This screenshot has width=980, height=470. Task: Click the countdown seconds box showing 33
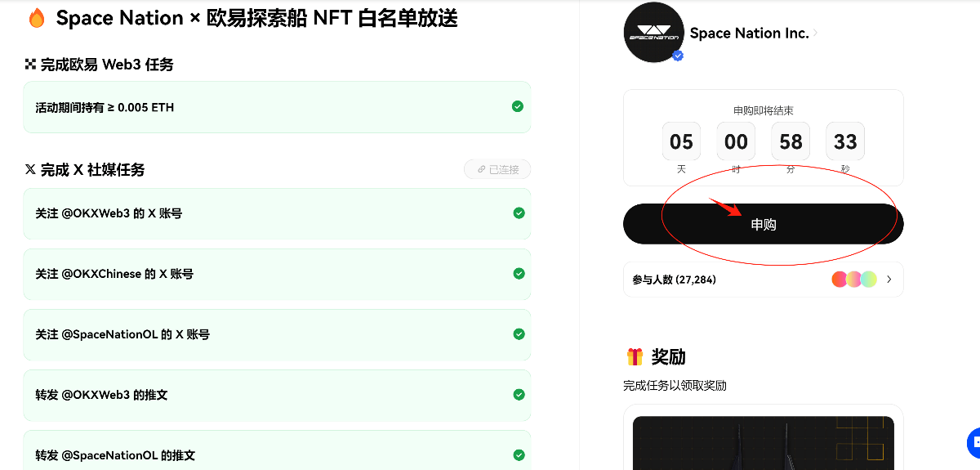click(x=845, y=141)
